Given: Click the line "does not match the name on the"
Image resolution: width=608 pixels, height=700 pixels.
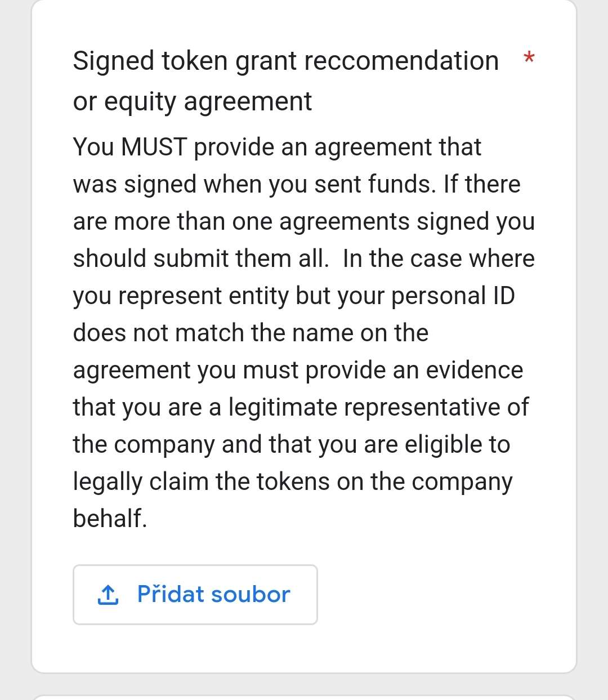Looking at the screenshot, I should [251, 333].
